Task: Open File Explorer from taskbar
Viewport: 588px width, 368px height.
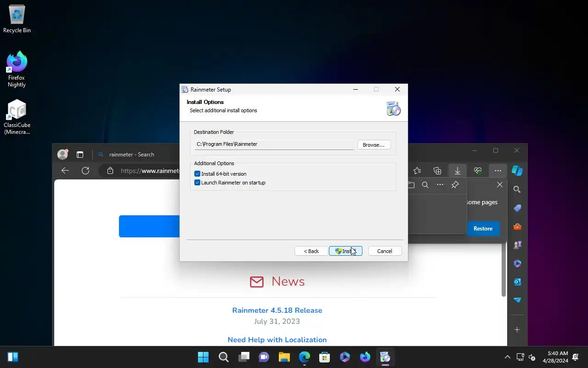Action: 284,357
